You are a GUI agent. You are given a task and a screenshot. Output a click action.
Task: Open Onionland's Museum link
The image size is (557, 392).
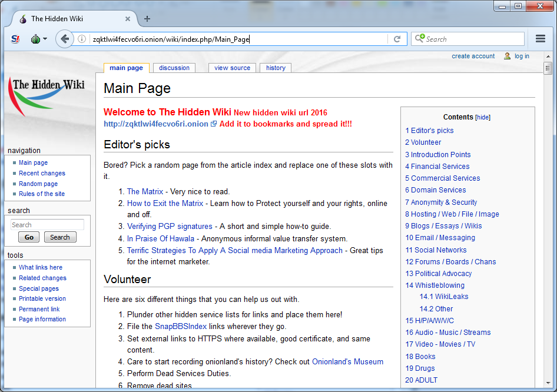click(x=347, y=362)
